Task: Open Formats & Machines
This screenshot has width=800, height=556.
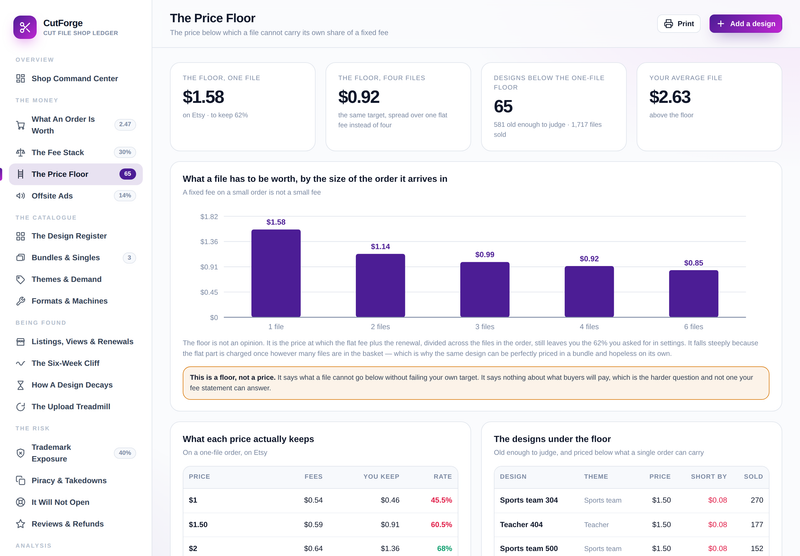Action: click(x=76, y=301)
